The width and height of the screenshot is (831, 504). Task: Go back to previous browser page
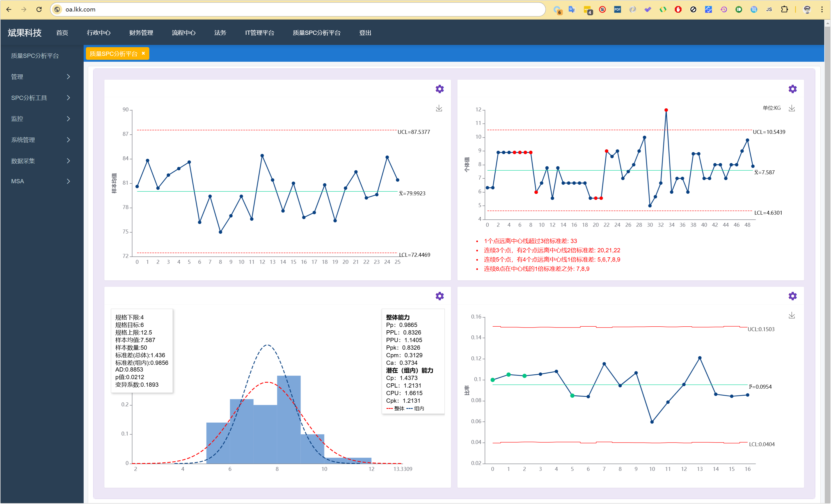pos(9,10)
